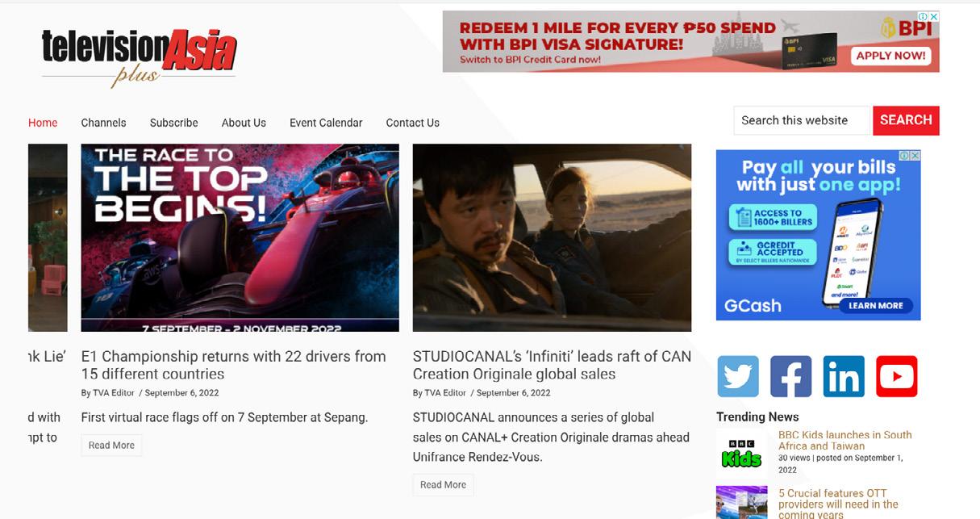Image resolution: width=980 pixels, height=519 pixels.
Task: Open the Contact Us page
Action: (412, 123)
